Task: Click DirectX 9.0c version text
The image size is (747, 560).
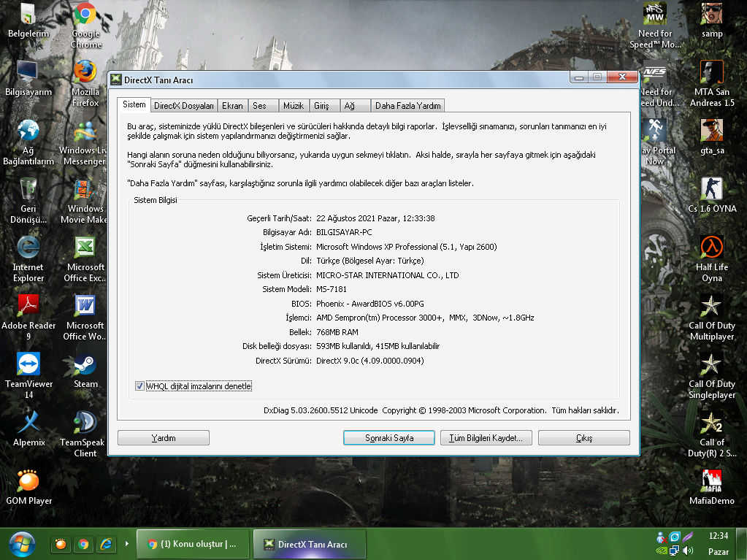Action: (370, 361)
